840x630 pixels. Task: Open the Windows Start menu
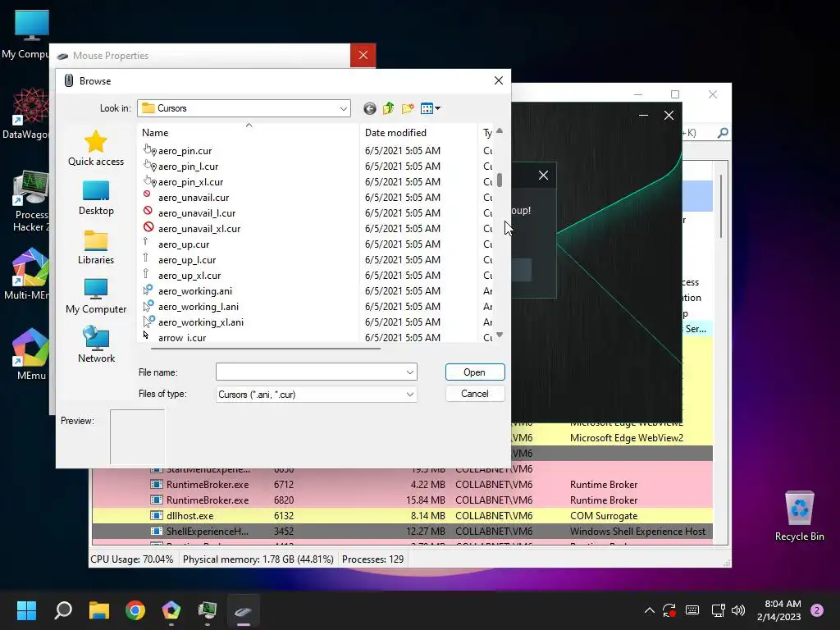point(26,610)
